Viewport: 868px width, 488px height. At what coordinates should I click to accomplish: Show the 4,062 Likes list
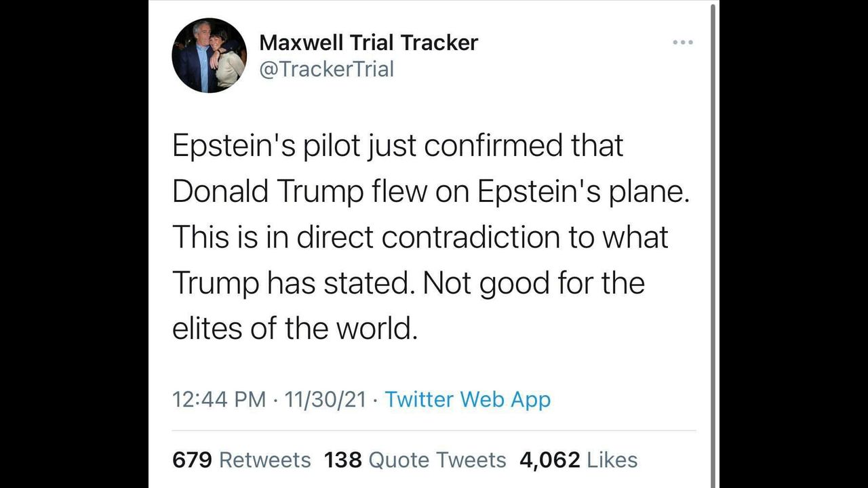[x=578, y=460]
